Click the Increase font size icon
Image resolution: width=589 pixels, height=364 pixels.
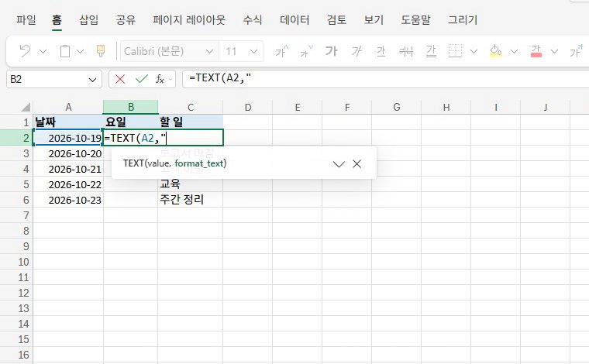pos(282,51)
